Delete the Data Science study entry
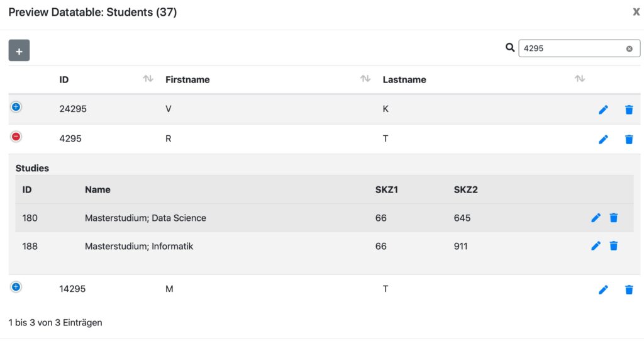 click(x=614, y=218)
